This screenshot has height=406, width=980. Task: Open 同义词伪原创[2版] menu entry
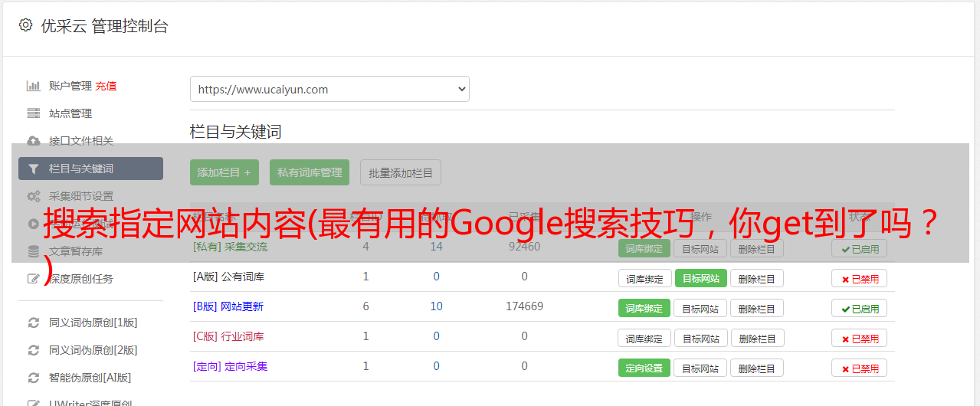pos(93,350)
